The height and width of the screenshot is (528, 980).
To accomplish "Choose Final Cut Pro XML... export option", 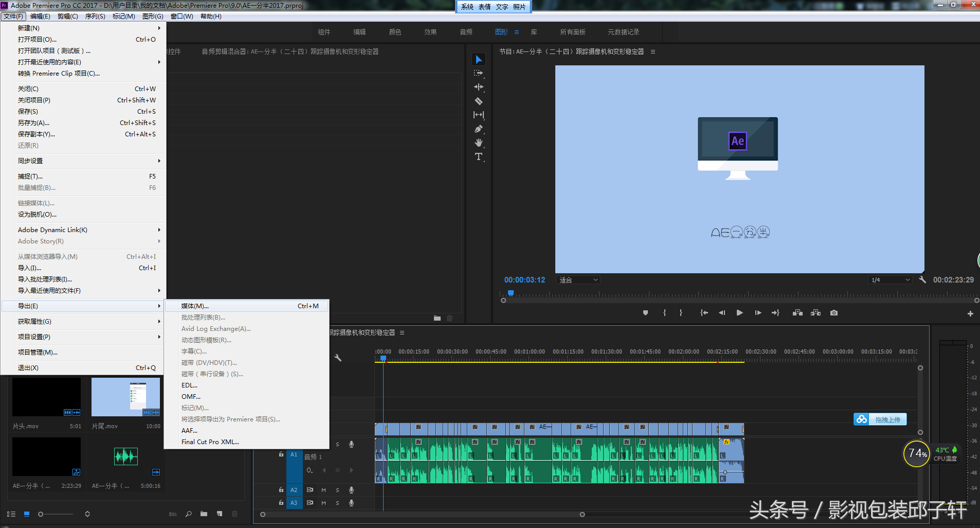I will click(246, 442).
